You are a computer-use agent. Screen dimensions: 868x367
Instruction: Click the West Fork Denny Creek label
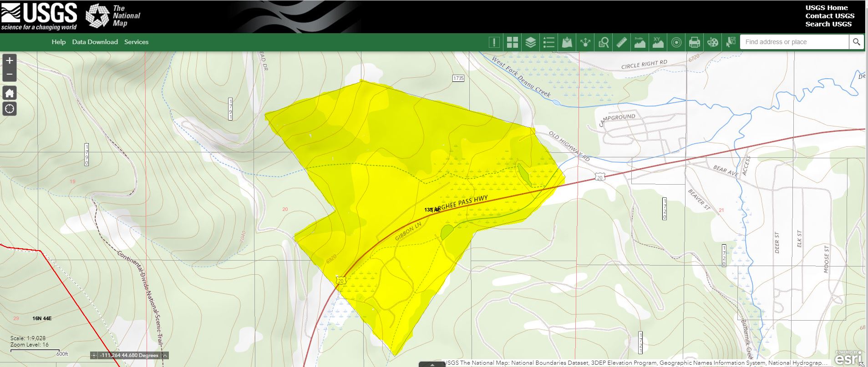521,77
